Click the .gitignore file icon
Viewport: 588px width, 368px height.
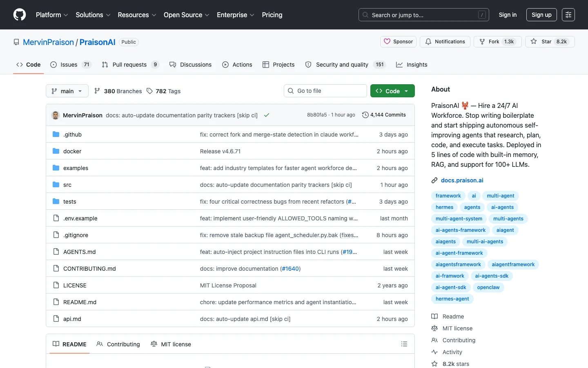[56, 235]
